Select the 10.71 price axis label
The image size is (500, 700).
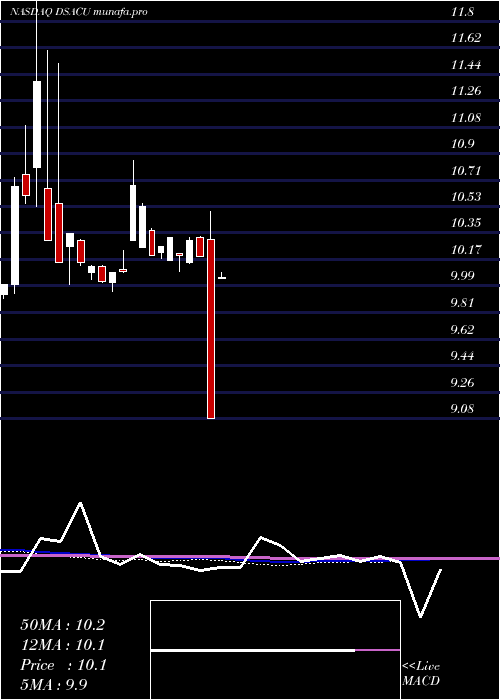coord(466,171)
